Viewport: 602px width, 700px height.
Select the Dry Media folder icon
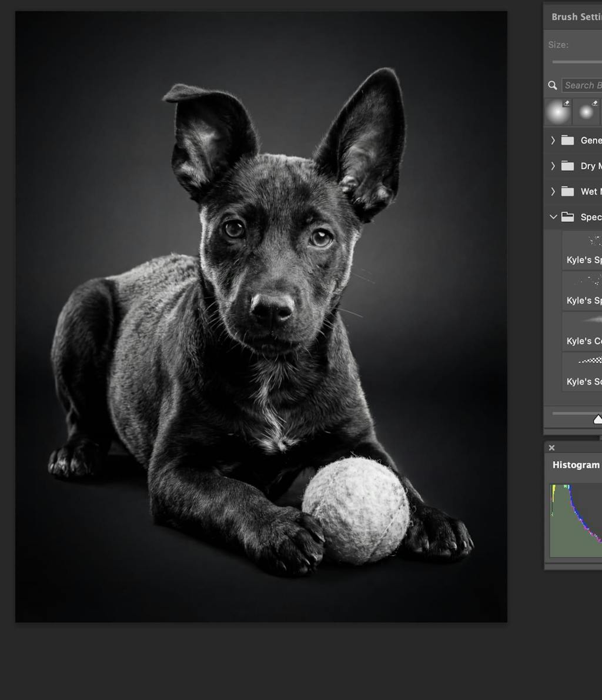tap(567, 166)
